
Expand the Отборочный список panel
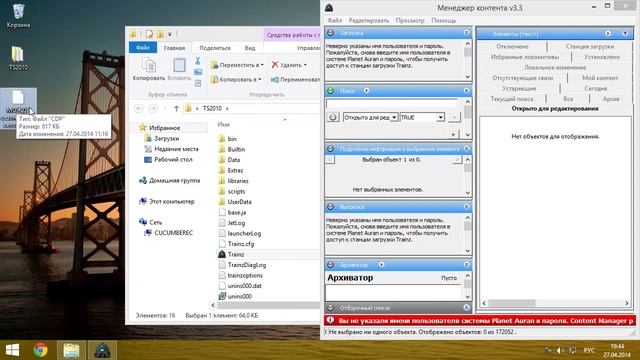click(467, 308)
